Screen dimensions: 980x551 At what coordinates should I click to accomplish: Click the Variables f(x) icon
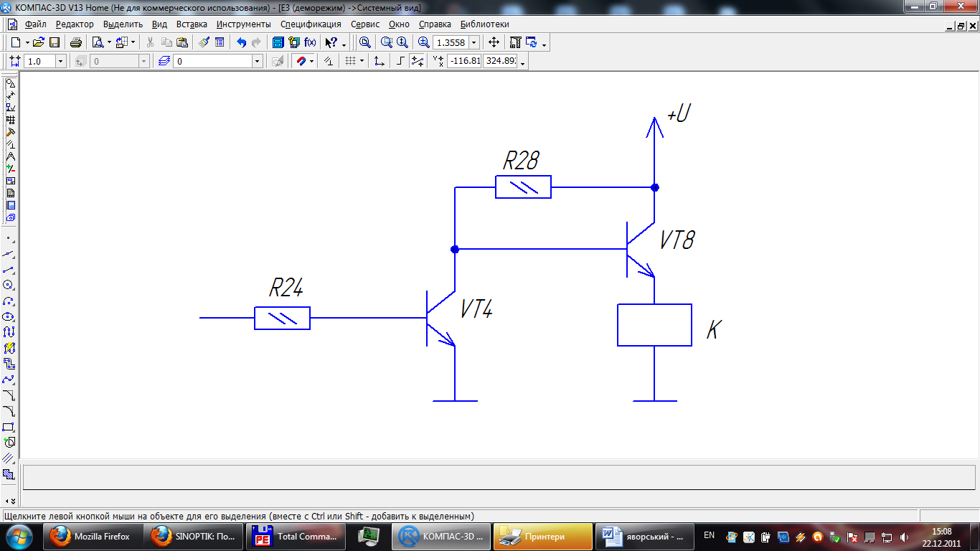click(311, 42)
